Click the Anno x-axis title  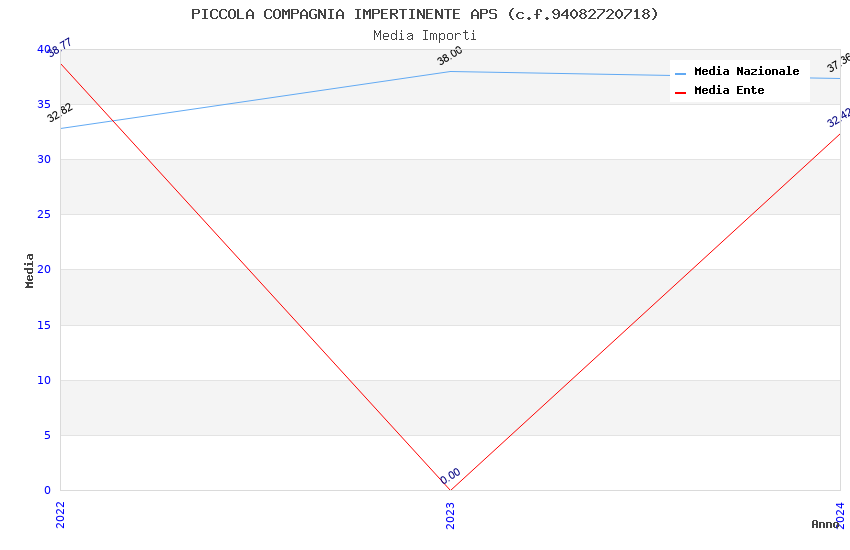pyautogui.click(x=825, y=524)
